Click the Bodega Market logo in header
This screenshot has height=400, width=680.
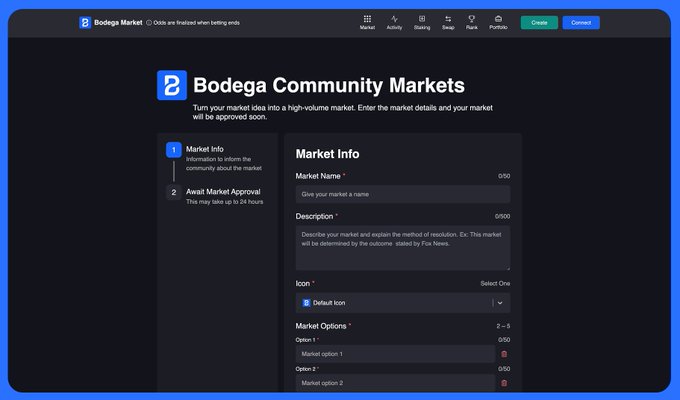tap(85, 23)
